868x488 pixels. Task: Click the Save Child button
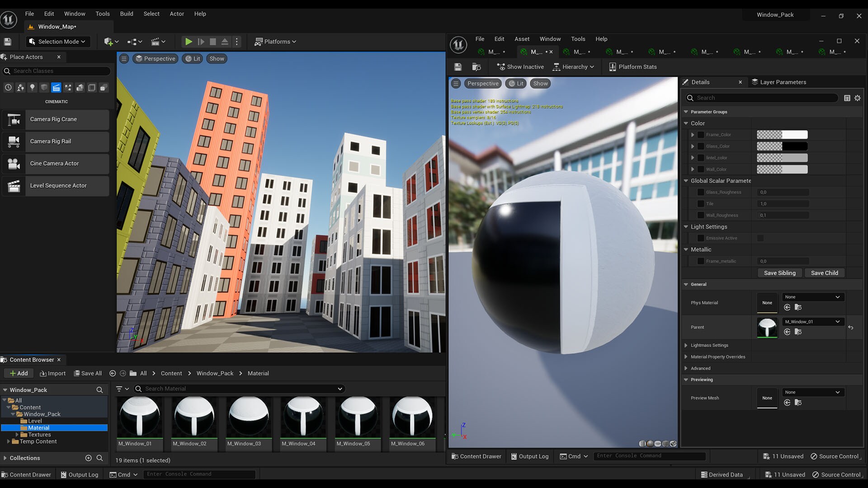824,272
